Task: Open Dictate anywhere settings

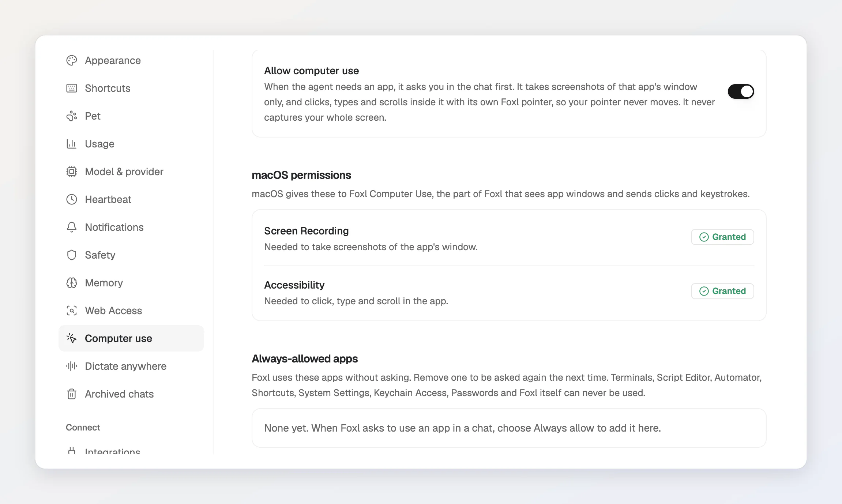Action: click(x=131, y=366)
